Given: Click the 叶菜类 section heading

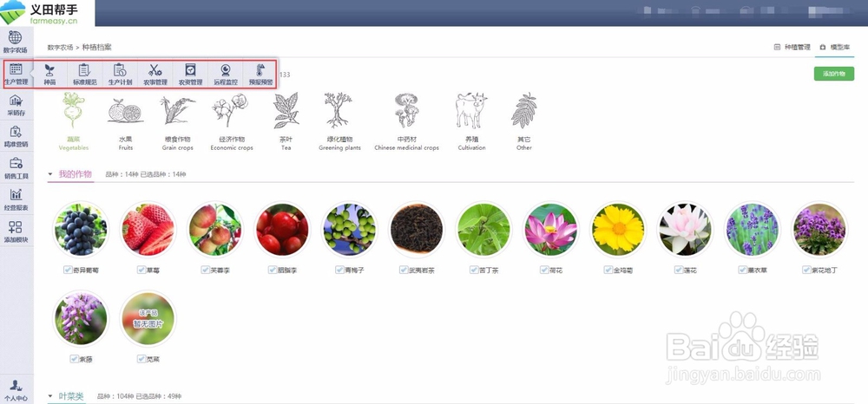Looking at the screenshot, I should click(71, 396).
